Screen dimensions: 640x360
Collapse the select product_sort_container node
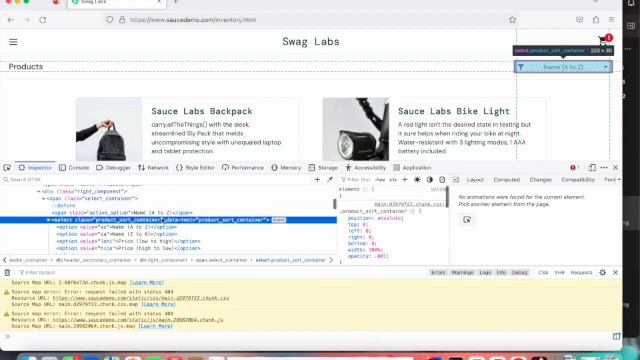click(x=48, y=220)
